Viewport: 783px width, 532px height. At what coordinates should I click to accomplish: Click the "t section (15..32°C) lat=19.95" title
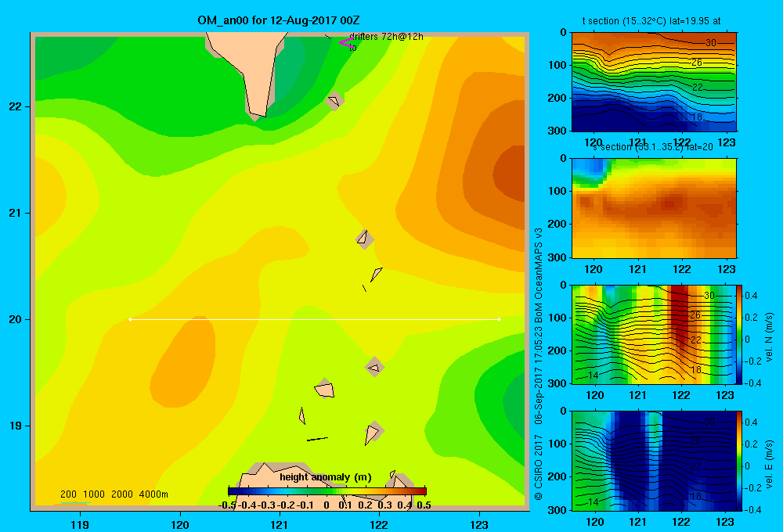point(651,21)
